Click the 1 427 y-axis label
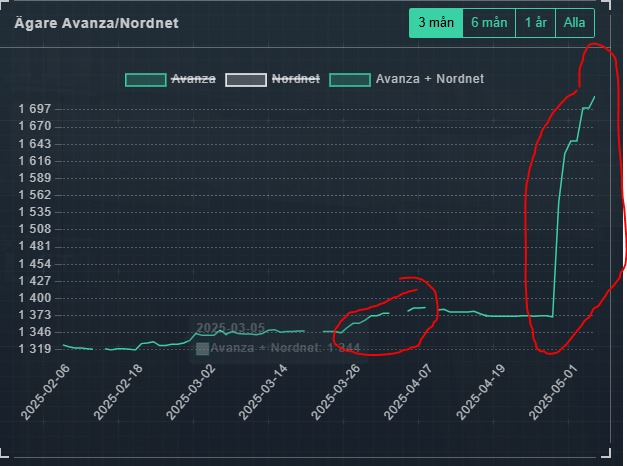627x466 pixels. coord(35,281)
